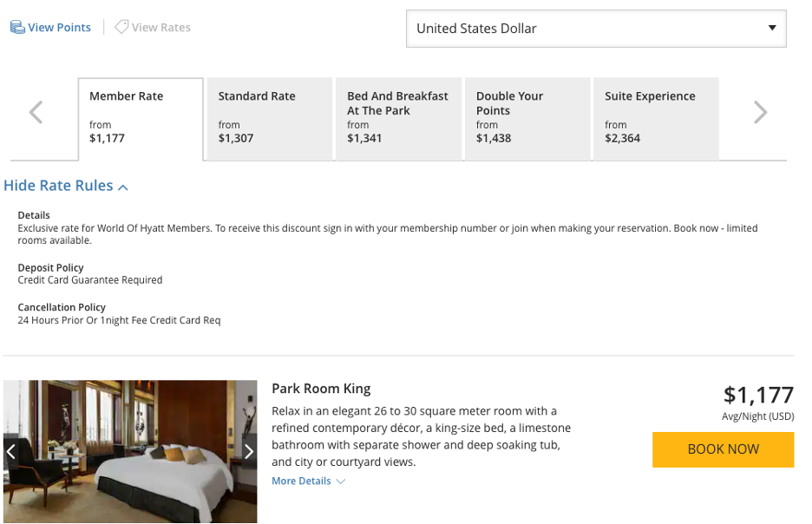Click the Hide Rate Rules caret

[123, 187]
